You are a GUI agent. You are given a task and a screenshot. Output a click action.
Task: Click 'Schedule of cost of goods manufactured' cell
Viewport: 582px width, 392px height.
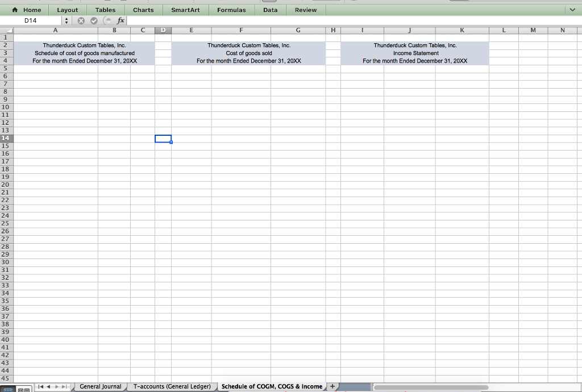click(x=85, y=53)
